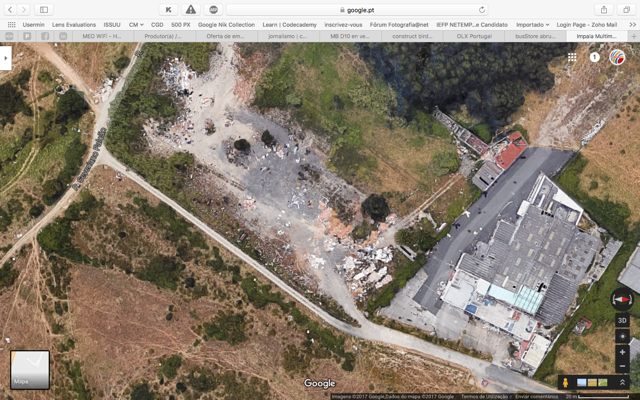The image size is (640, 400).
Task: Switch to construct bird... tab
Action: pyautogui.click(x=412, y=36)
